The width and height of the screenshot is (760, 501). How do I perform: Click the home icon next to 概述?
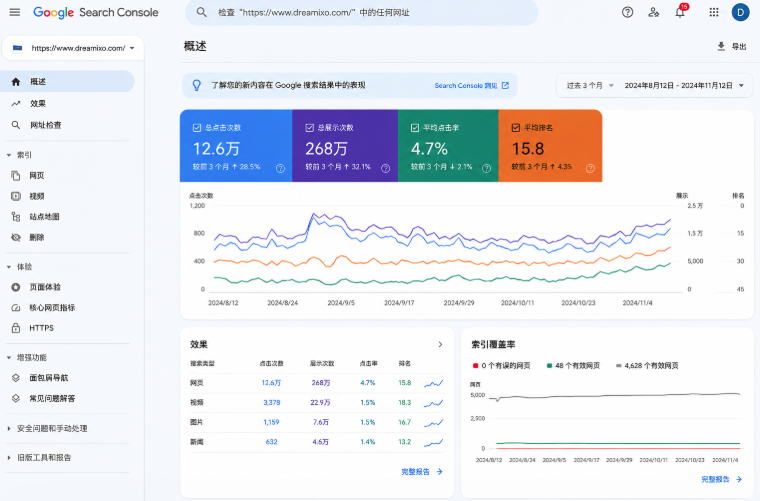[x=16, y=81]
